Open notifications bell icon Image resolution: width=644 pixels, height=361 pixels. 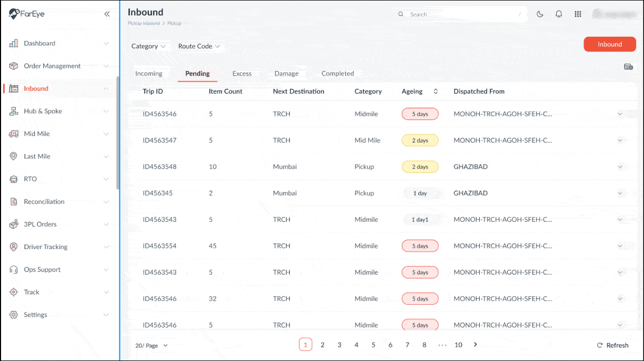559,14
